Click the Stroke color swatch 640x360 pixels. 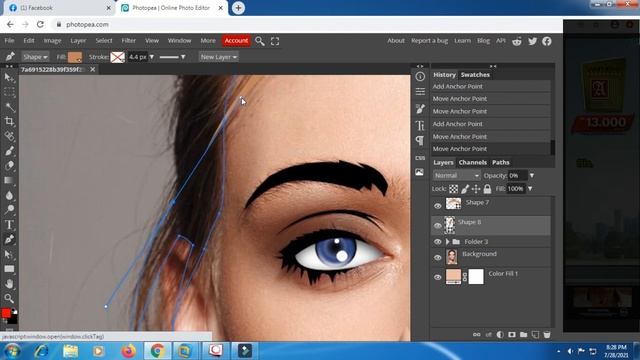coord(118,57)
